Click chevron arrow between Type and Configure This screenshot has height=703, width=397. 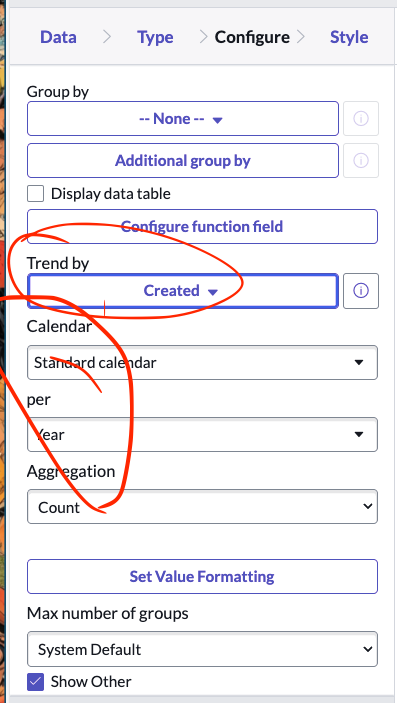pos(204,37)
